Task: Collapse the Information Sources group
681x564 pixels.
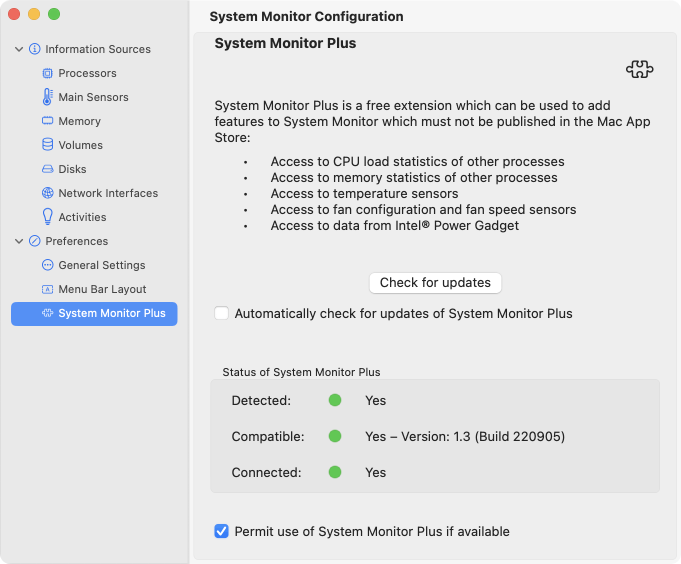Action: point(19,49)
